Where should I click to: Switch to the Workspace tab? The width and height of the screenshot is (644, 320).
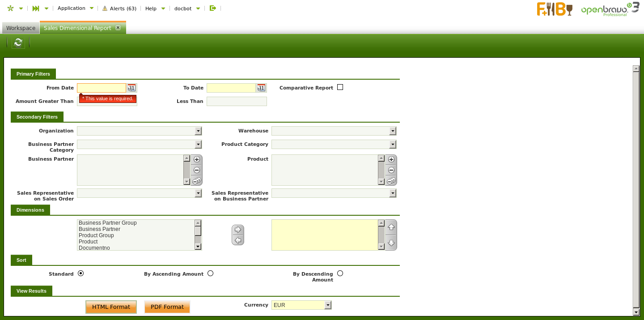click(x=21, y=28)
